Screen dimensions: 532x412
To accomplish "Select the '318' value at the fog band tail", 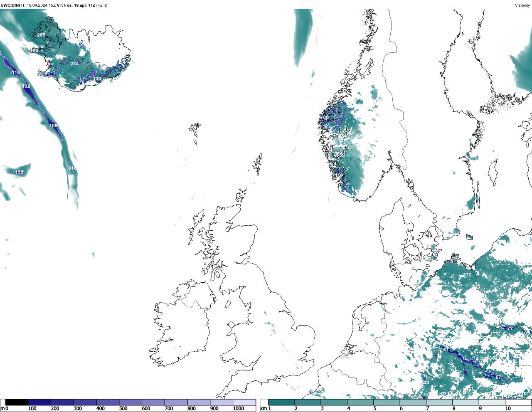I will click(72, 168).
